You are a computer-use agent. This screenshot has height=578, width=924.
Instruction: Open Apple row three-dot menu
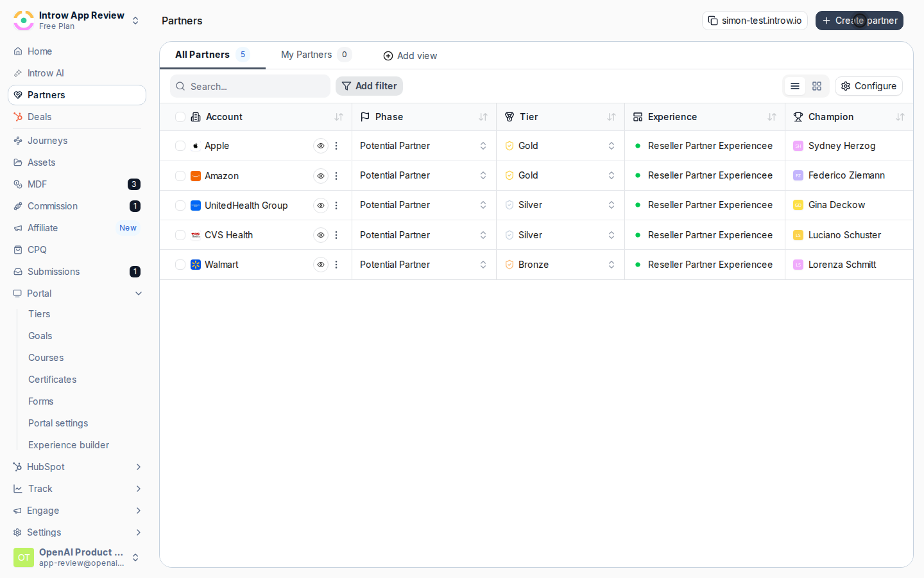pyautogui.click(x=336, y=146)
